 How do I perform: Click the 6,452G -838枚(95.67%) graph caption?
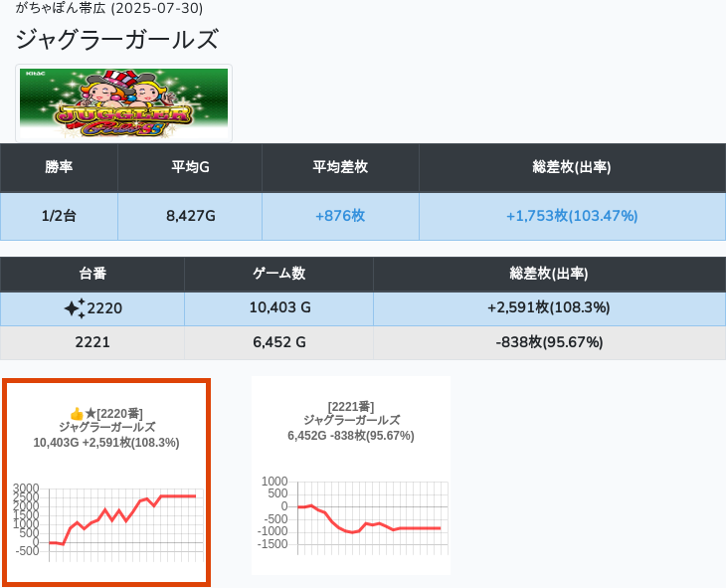click(351, 436)
